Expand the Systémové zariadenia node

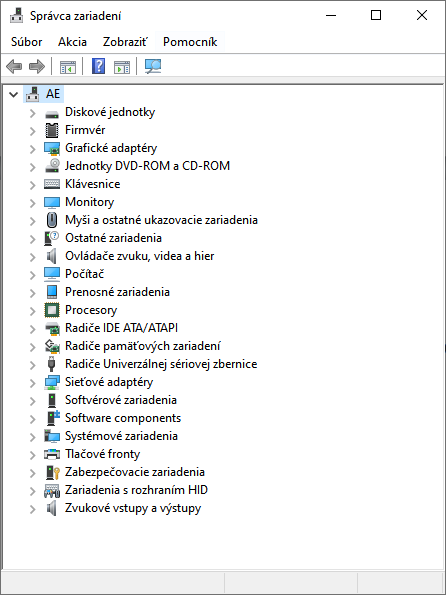tap(33, 437)
